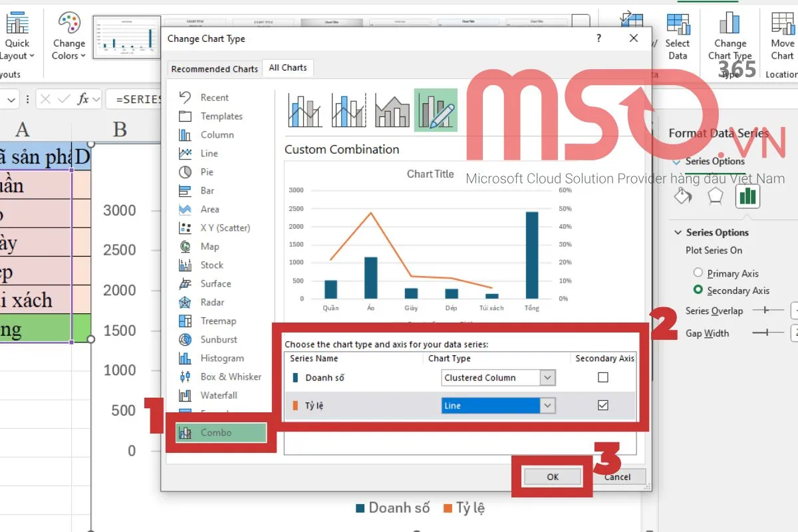
Task: Switch to the Recommended Charts tab
Action: (214, 68)
